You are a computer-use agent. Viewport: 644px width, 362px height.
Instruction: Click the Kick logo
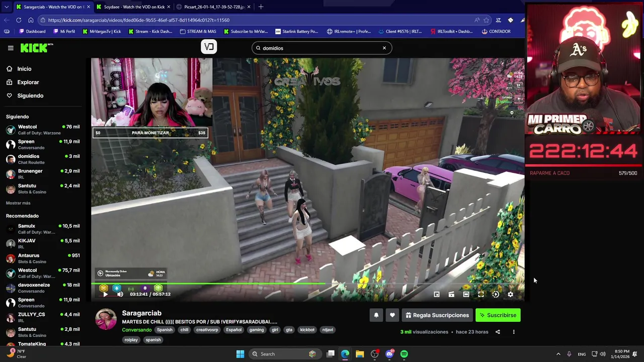pyautogui.click(x=37, y=48)
